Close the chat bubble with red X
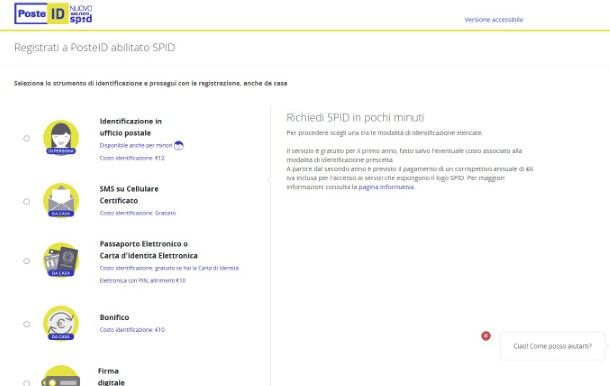This screenshot has width=610, height=386. coord(486,336)
